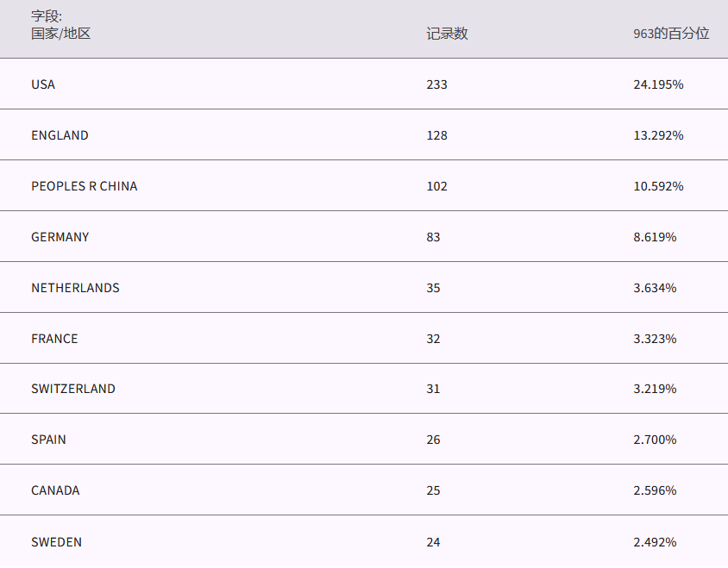Image resolution: width=728 pixels, height=568 pixels.
Task: Select the FRANCE row label
Action: click(x=54, y=339)
